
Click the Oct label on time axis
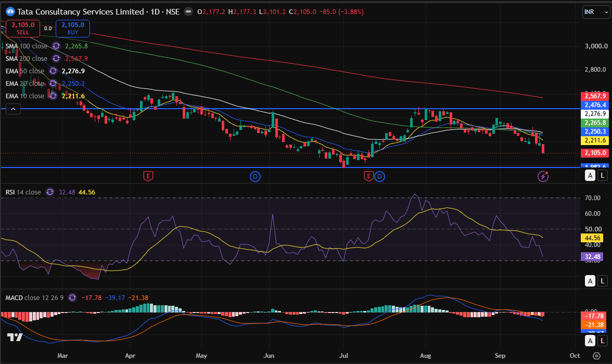575,356
